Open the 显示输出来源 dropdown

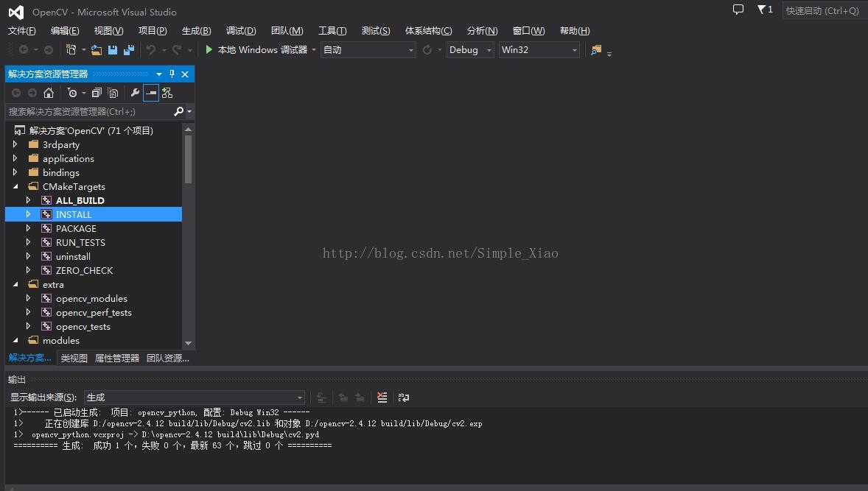[195, 397]
